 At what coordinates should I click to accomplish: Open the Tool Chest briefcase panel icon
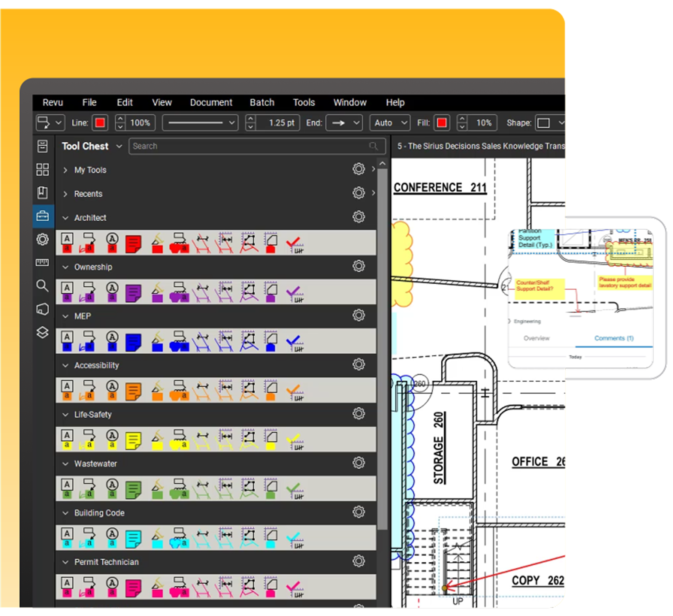[x=43, y=216]
